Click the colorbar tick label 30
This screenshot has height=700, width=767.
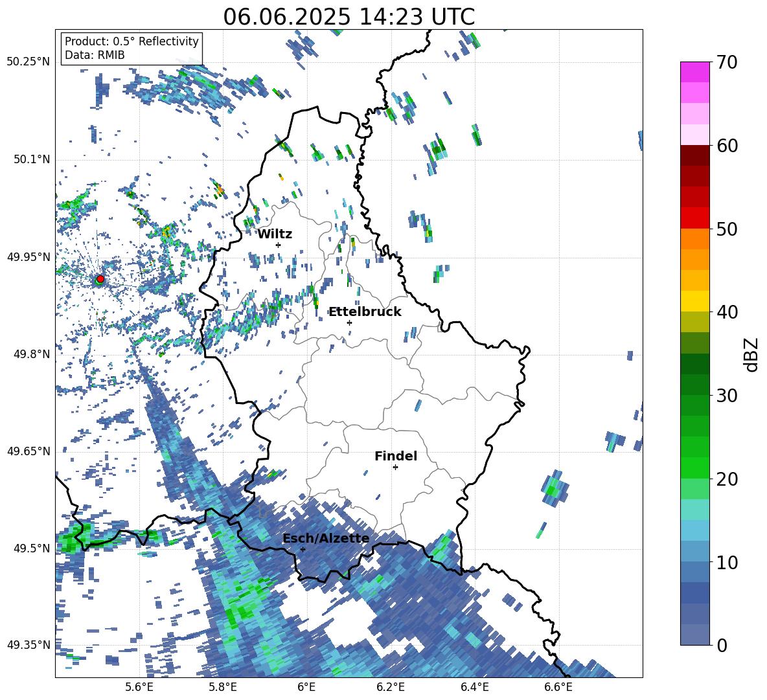(x=727, y=396)
